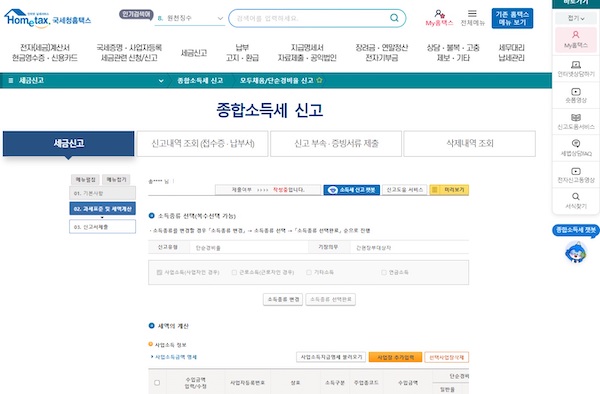The width and height of the screenshot is (600, 394).
Task: Open the 납부 고지·환급 menu
Action: (242, 53)
